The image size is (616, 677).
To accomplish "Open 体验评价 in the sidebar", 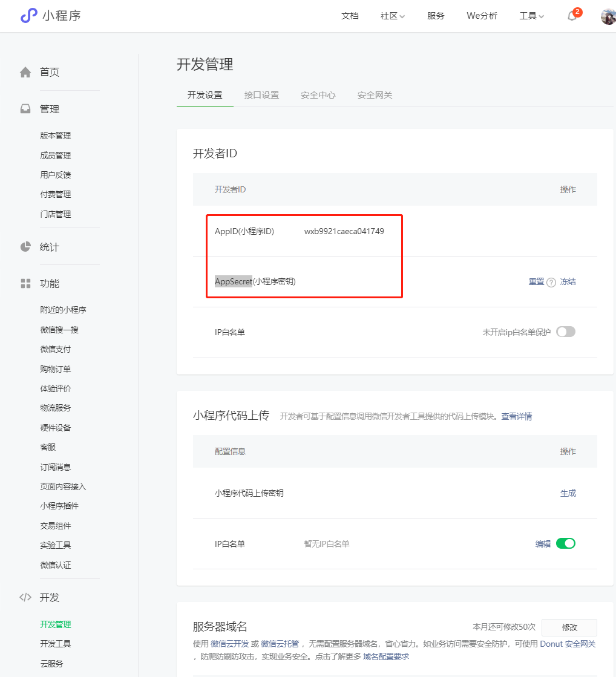I will click(55, 388).
